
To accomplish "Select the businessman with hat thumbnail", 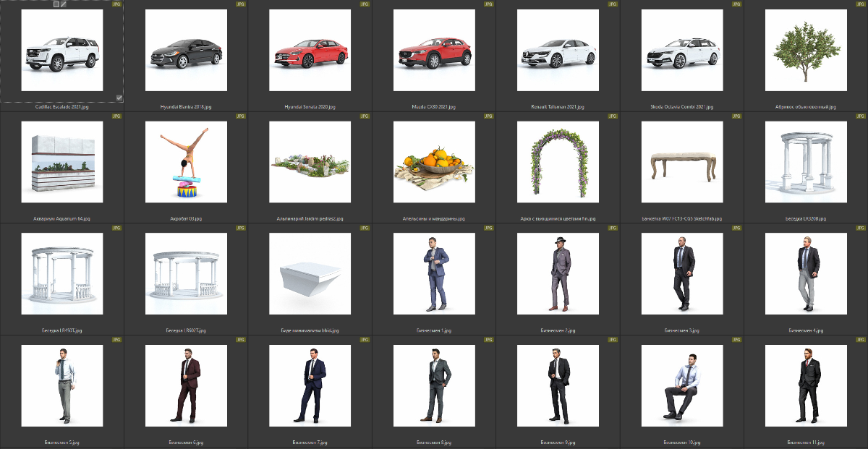I will coord(558,274).
